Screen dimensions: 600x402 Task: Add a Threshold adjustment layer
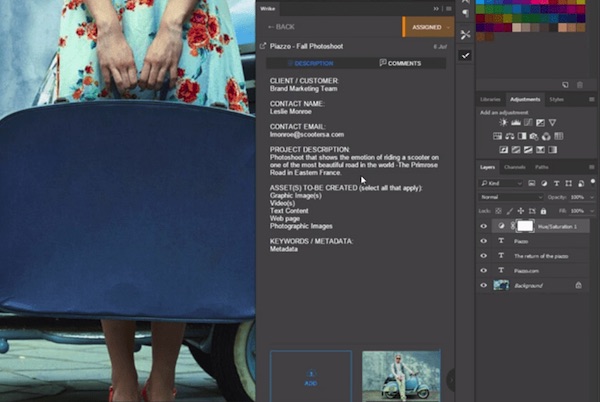528,150
